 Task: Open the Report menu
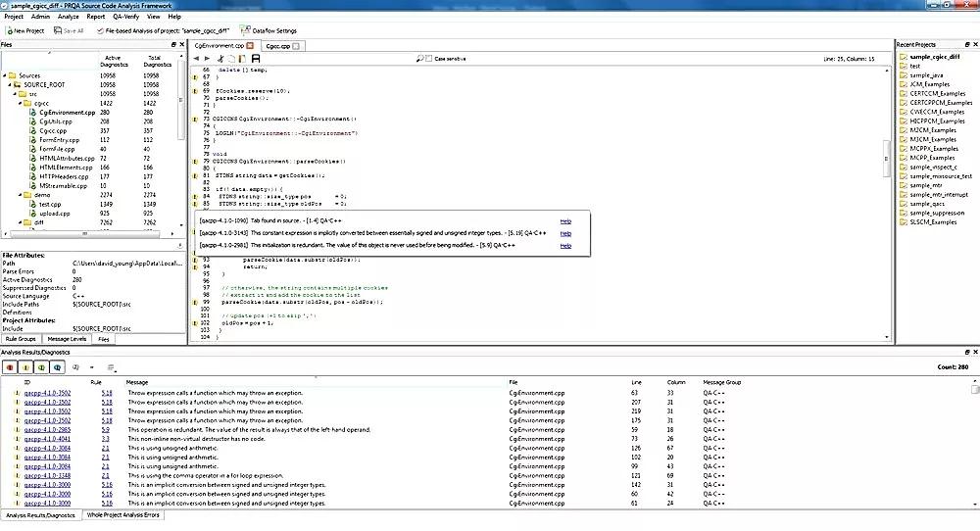point(96,17)
